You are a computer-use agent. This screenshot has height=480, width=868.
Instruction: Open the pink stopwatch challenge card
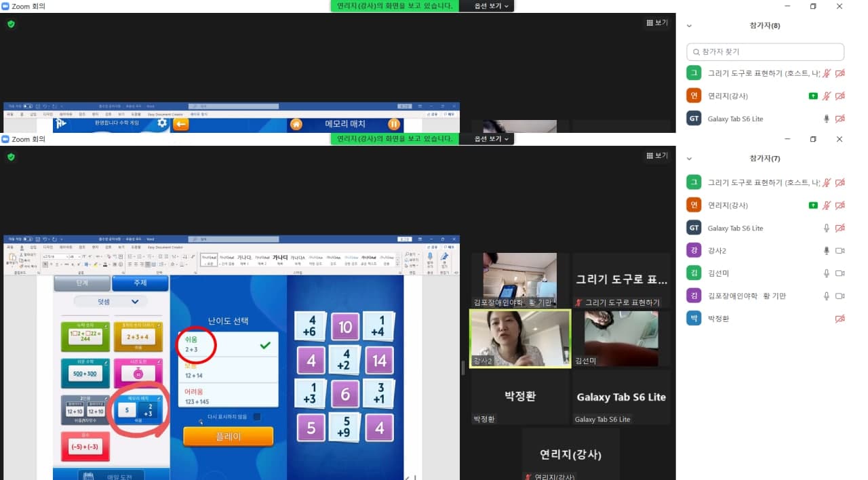[138, 373]
